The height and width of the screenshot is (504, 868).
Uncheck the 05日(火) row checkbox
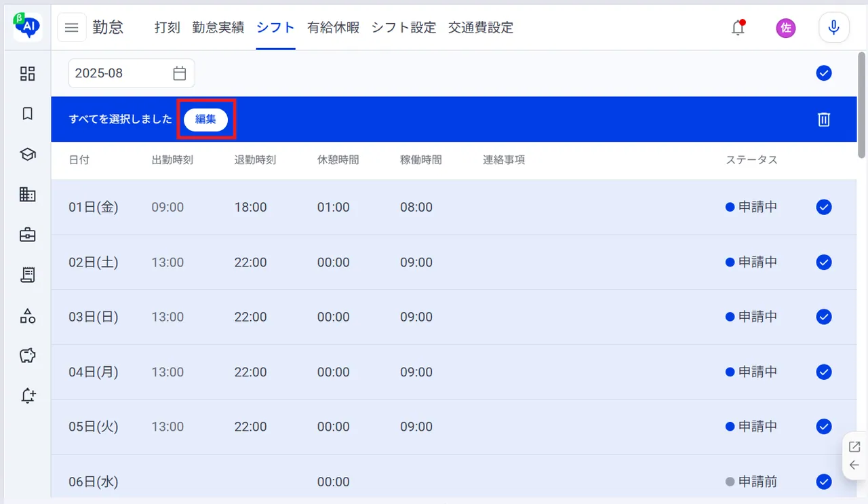pyautogui.click(x=824, y=427)
